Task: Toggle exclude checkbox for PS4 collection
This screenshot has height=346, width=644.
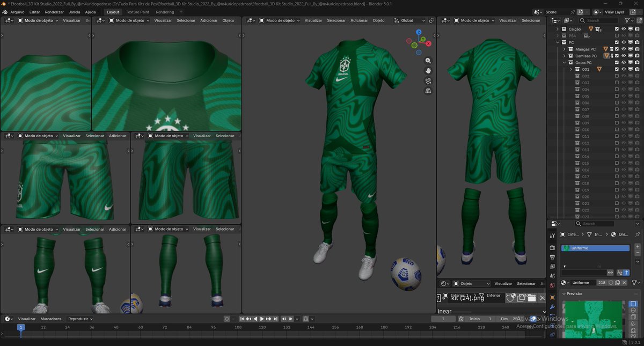Action: [x=617, y=35]
